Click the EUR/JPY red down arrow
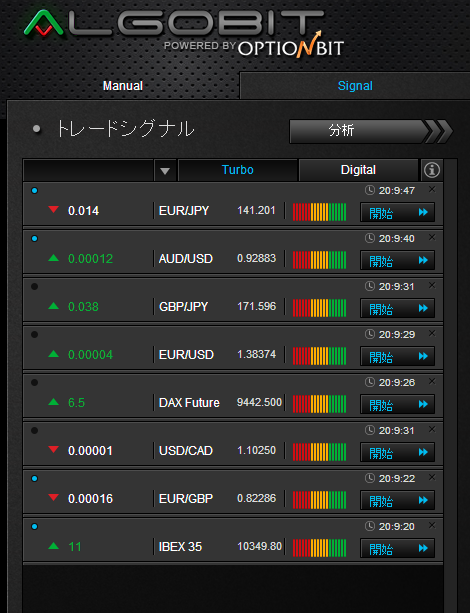This screenshot has width=470, height=613. pyautogui.click(x=54, y=210)
